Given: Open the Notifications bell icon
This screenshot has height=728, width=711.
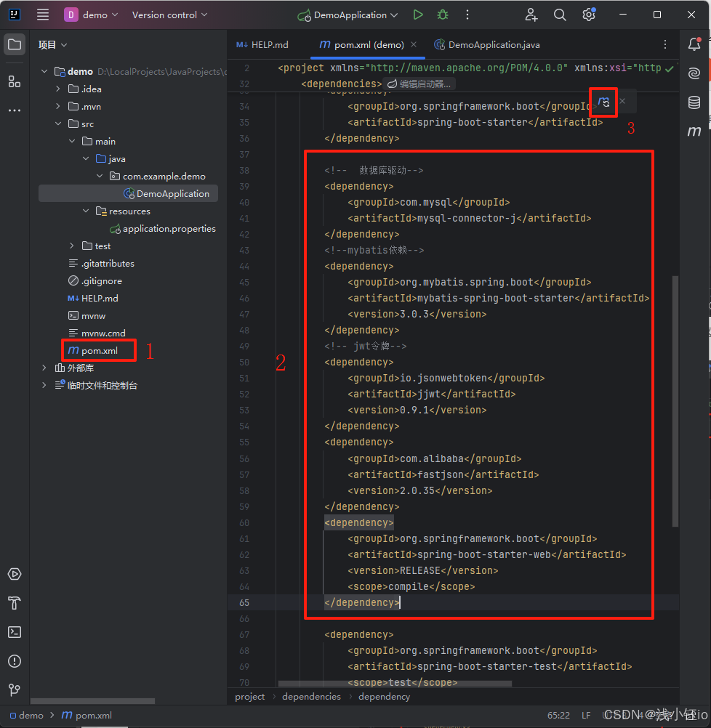Looking at the screenshot, I should [x=694, y=45].
